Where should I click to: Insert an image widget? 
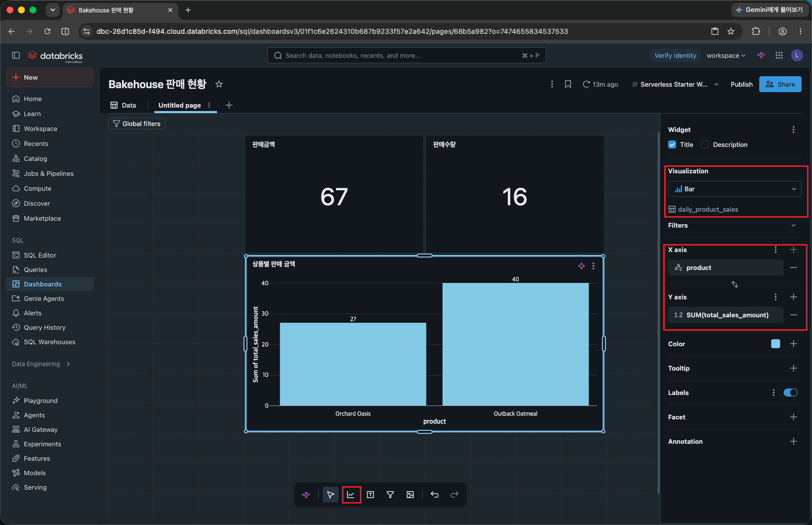410,495
